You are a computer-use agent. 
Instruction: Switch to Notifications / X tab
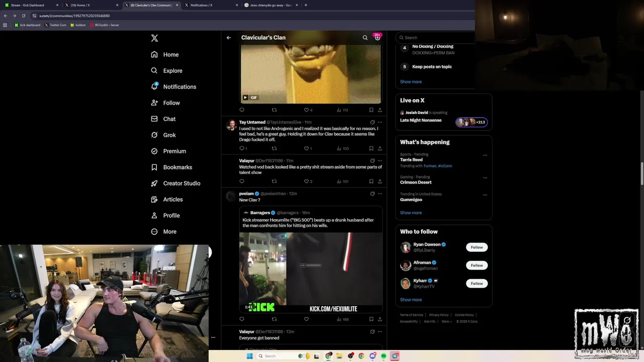click(211, 5)
